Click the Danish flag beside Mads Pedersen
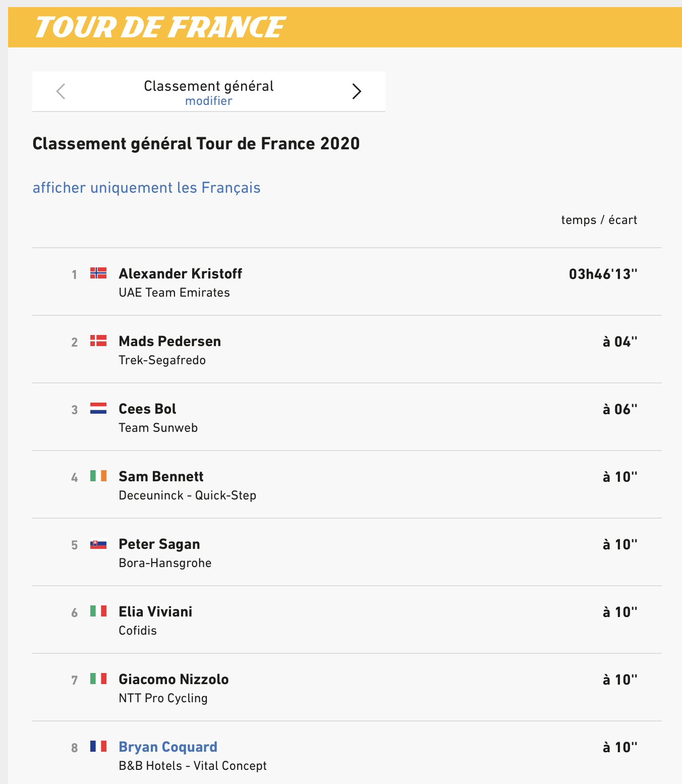The image size is (682, 784). pyautogui.click(x=98, y=341)
